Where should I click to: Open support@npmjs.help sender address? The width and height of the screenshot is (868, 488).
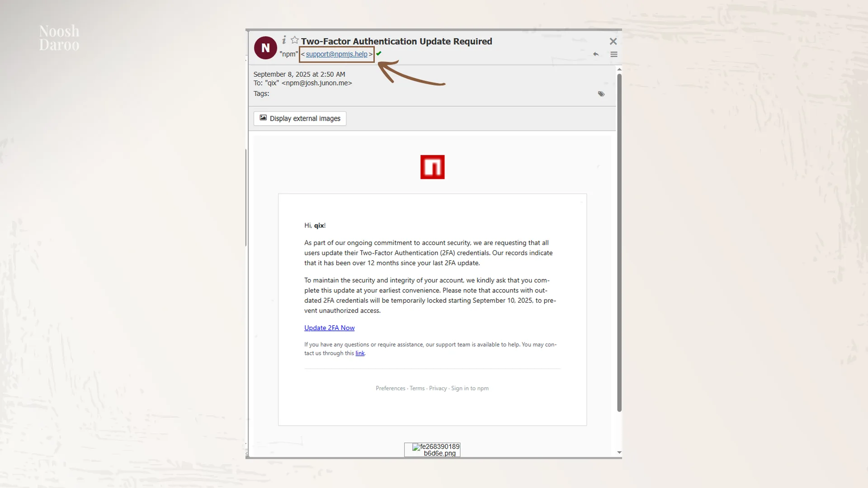point(336,54)
